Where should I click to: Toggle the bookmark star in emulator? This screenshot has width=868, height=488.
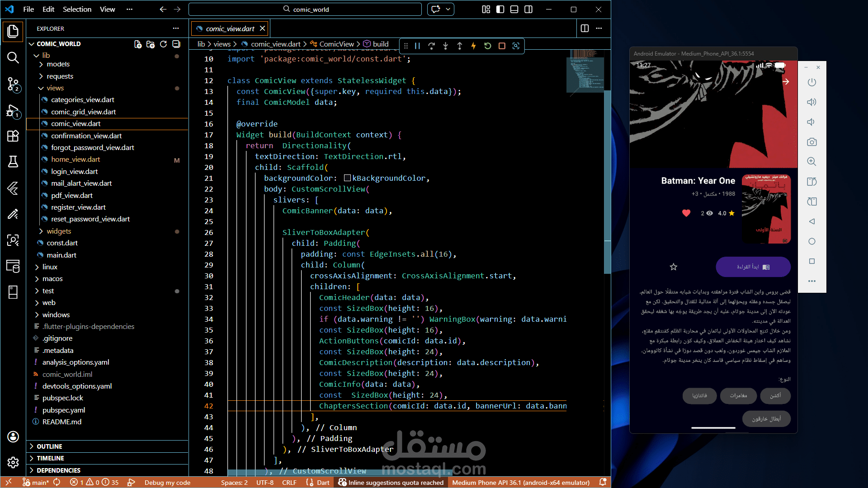[x=674, y=267]
